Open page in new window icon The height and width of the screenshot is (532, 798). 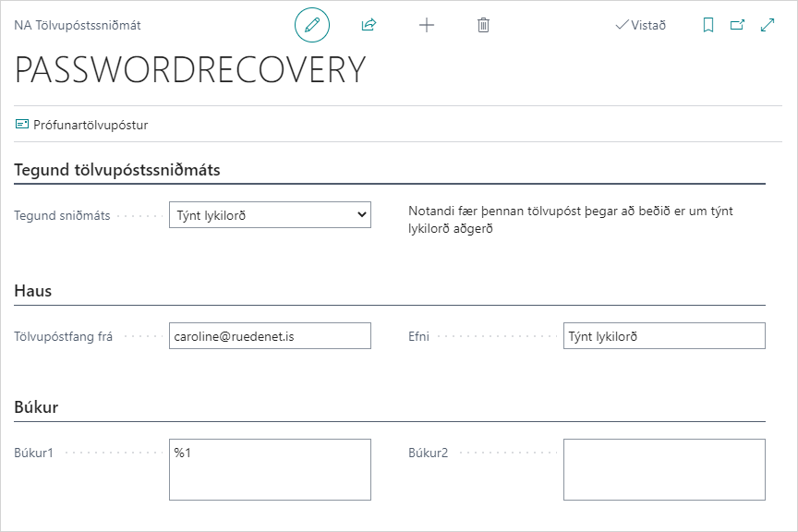pos(737,25)
